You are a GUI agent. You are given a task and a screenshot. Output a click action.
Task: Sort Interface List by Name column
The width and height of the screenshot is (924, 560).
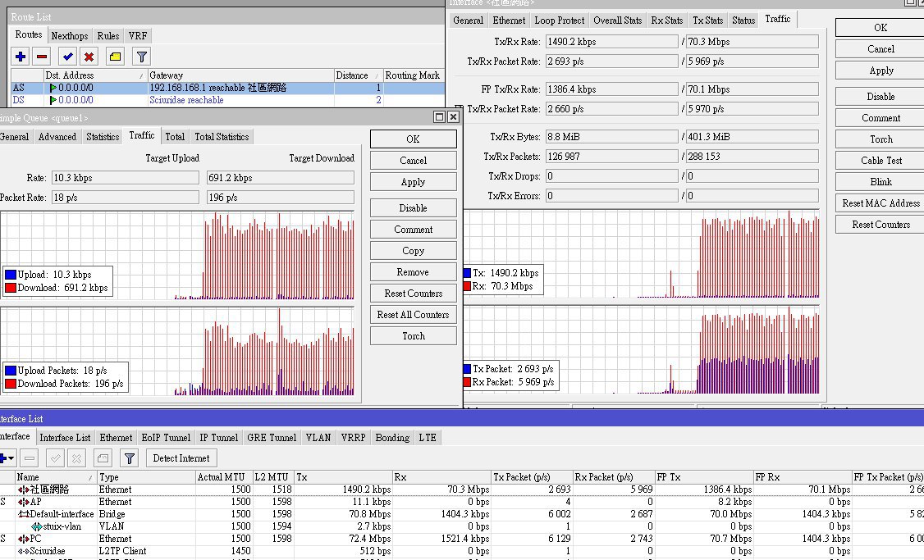pyautogui.click(x=56, y=477)
